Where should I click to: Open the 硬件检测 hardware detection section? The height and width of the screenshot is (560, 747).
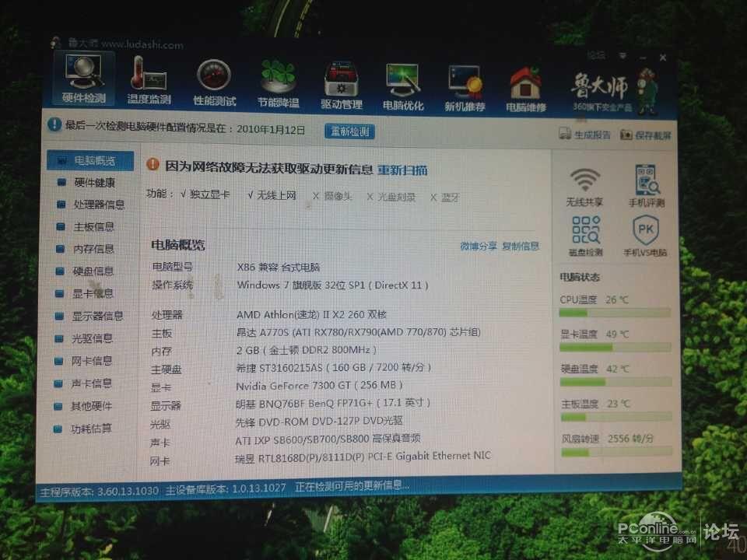84,78
